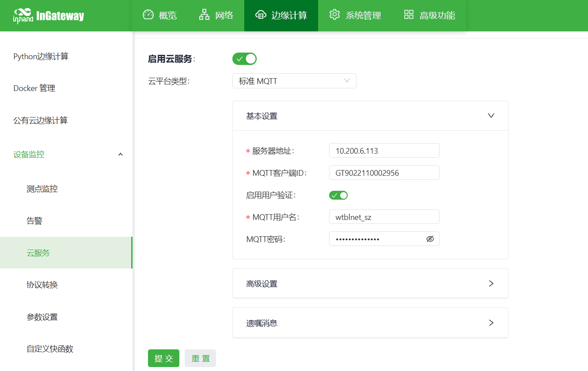Toggle the 启用云服务 switch
The width and height of the screenshot is (588, 371).
click(x=244, y=59)
